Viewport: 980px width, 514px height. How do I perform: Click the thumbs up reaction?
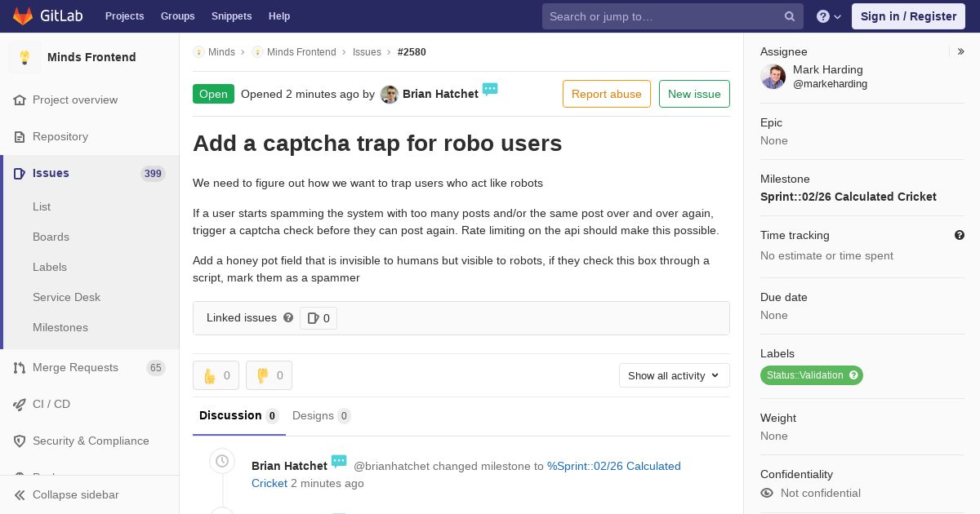[x=216, y=375]
